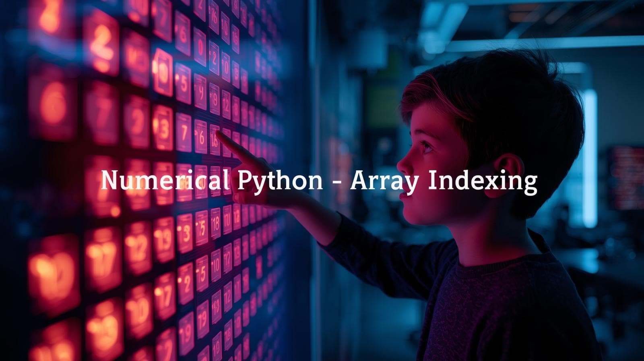644x361 pixels.
Task: Tap the "18" tile below the title text
Action: click(x=215, y=222)
